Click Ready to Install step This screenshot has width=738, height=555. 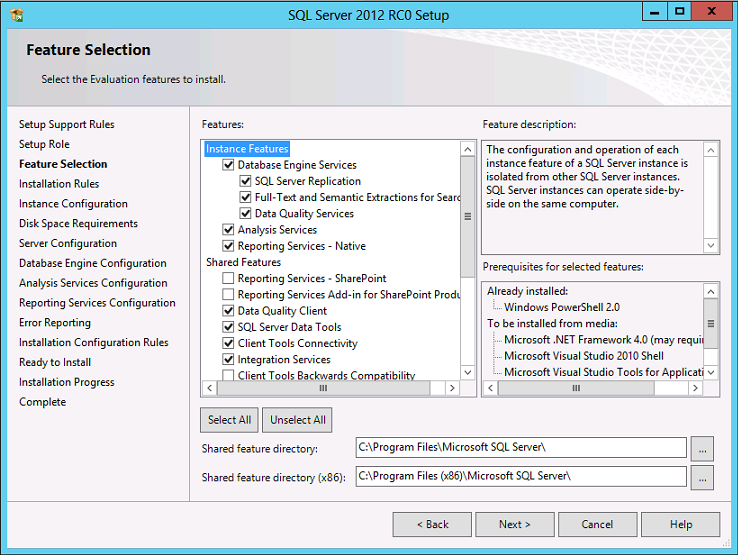55,362
